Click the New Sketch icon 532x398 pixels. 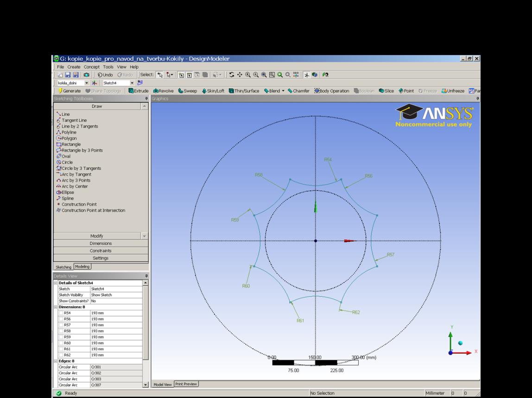tap(140, 83)
